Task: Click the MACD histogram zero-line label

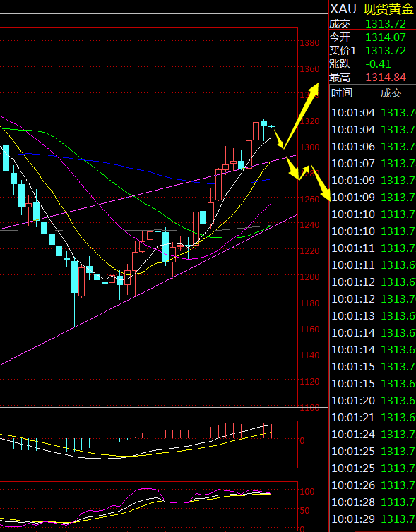Action: pyautogui.click(x=302, y=440)
